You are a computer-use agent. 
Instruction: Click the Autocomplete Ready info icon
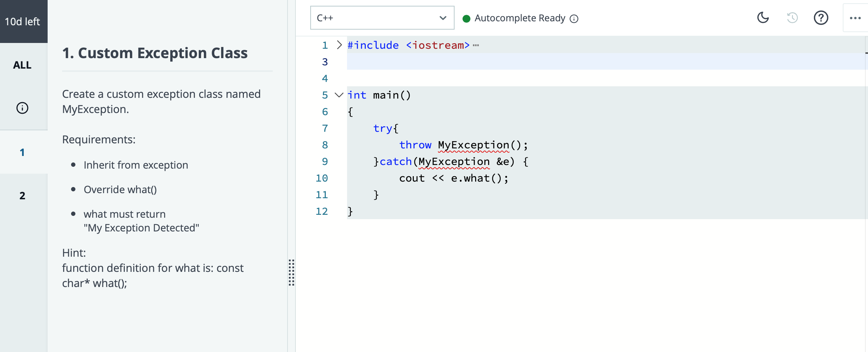(574, 18)
